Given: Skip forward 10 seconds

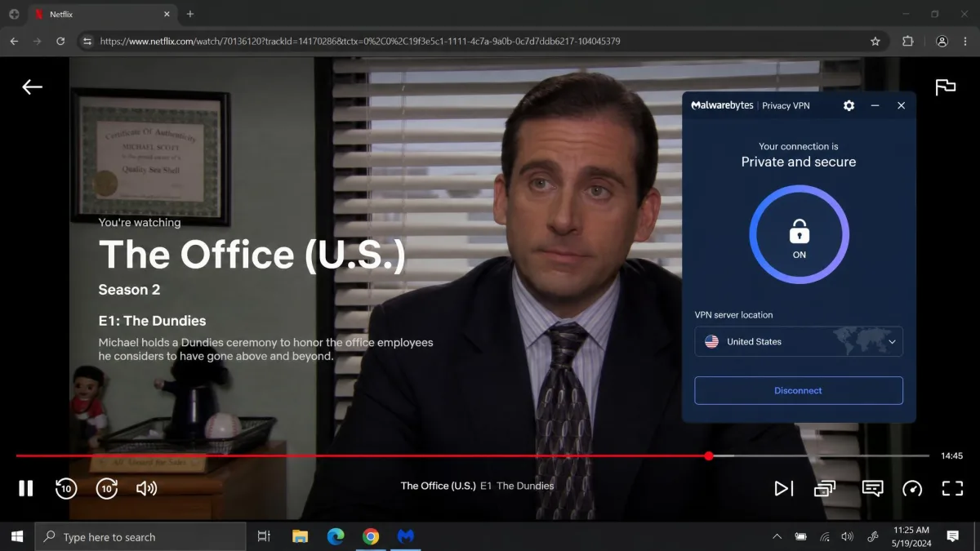Looking at the screenshot, I should [x=107, y=488].
